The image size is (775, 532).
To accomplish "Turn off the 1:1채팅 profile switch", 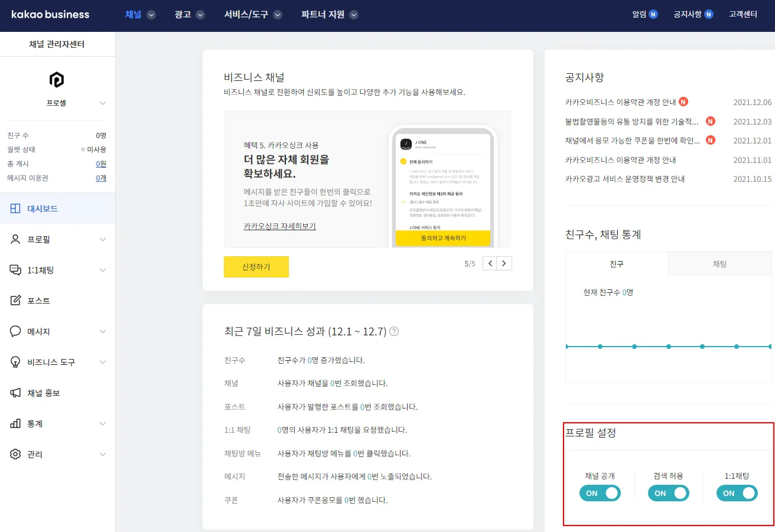I will 737,493.
